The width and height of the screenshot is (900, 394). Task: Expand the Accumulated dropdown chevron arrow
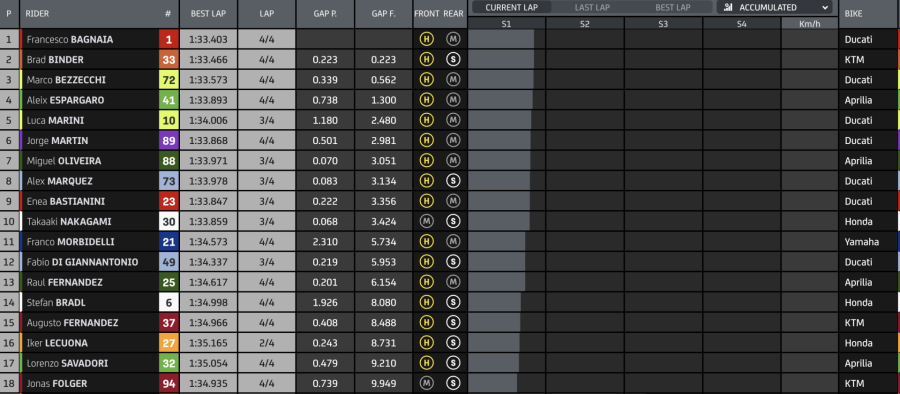coord(825,7)
